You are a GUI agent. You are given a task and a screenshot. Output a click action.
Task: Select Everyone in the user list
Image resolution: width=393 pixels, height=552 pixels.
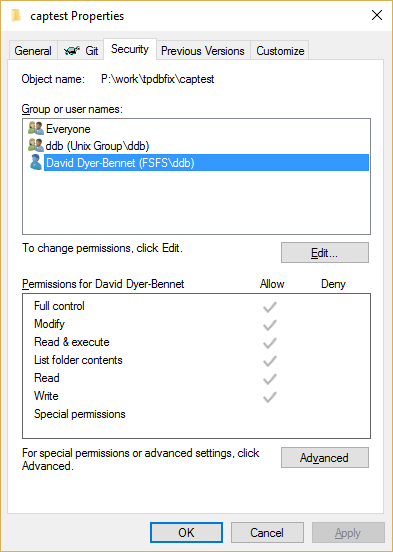tap(68, 129)
